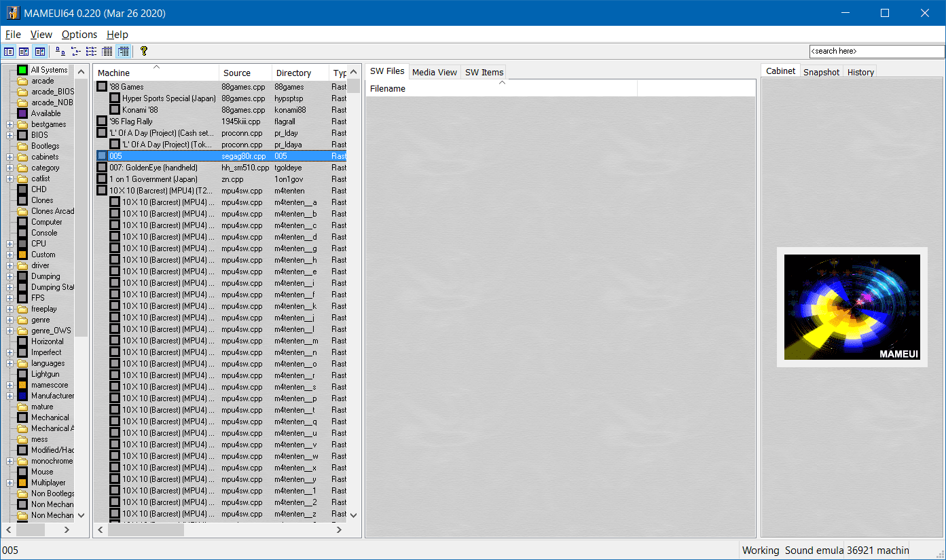Toggle the software area toolbar button

tap(24, 51)
